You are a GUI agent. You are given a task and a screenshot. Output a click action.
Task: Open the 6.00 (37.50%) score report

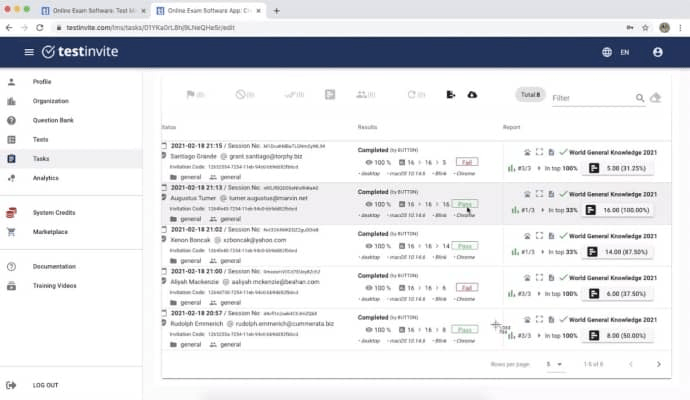[x=617, y=294]
